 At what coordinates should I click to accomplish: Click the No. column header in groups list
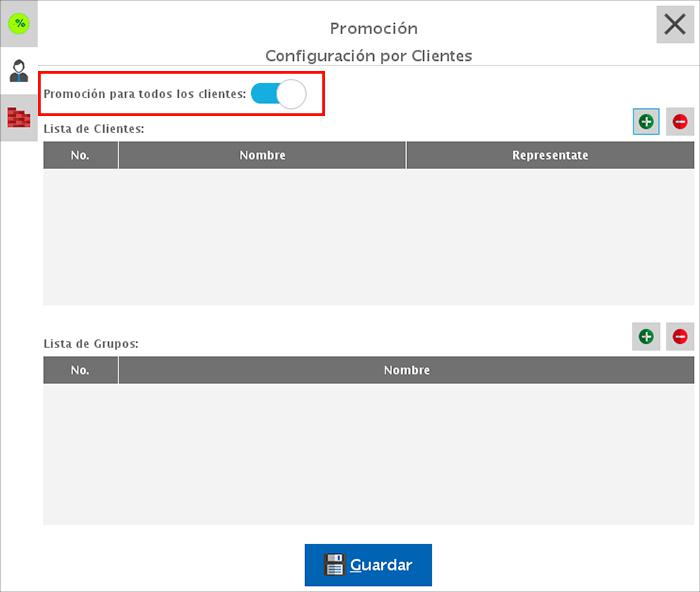click(81, 370)
